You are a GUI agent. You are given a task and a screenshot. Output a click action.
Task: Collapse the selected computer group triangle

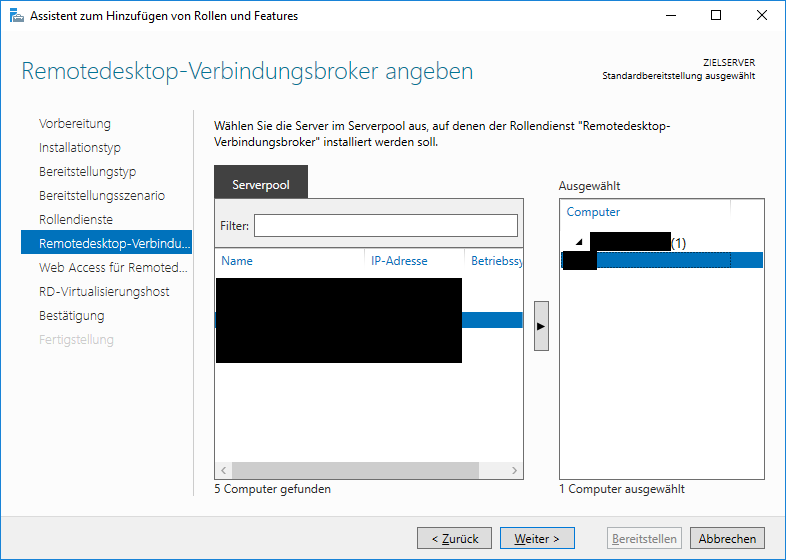point(579,242)
